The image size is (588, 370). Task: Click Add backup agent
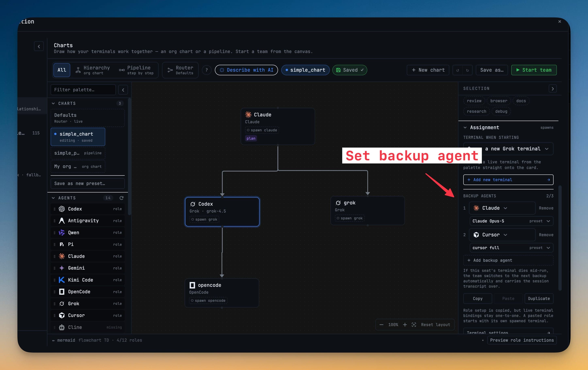[x=508, y=260]
